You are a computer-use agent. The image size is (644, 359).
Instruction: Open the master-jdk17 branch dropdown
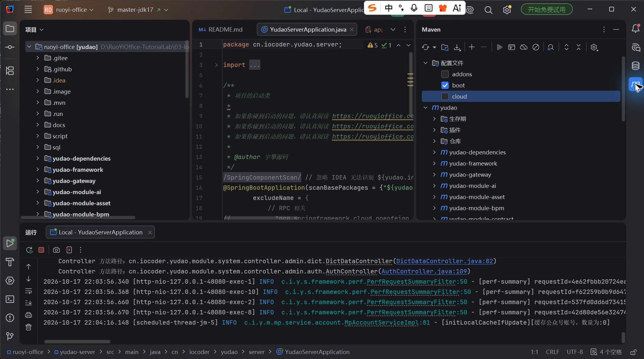click(138, 10)
